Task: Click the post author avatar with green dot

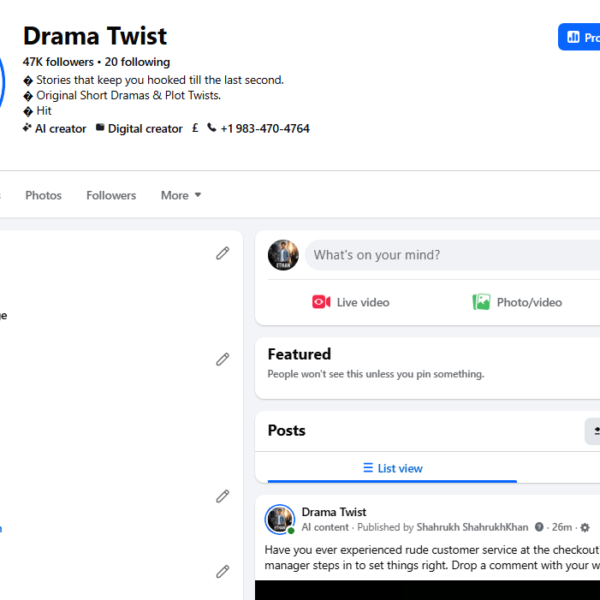Action: (280, 519)
